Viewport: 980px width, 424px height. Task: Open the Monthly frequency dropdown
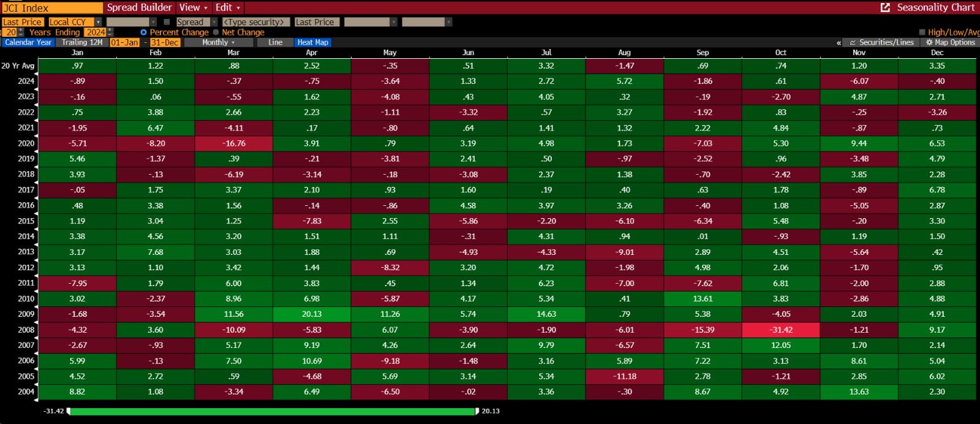(x=219, y=42)
